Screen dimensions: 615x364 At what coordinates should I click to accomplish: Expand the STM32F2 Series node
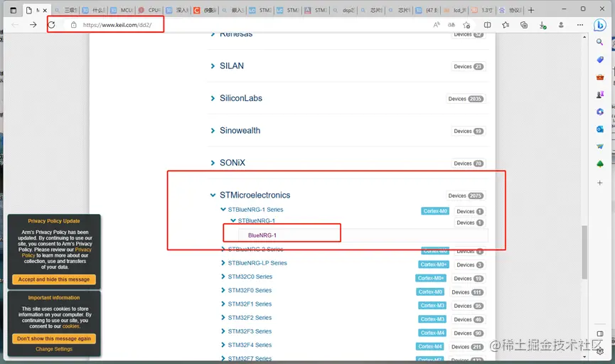(223, 318)
